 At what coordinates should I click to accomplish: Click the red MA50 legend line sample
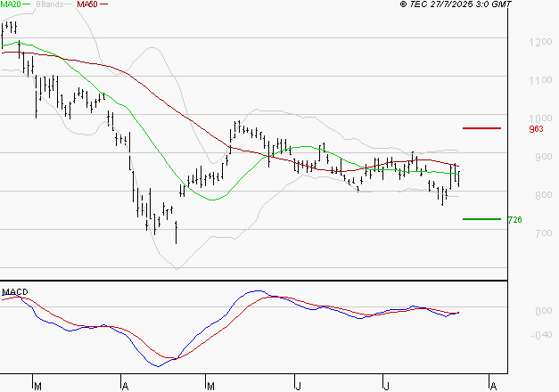click(104, 4)
